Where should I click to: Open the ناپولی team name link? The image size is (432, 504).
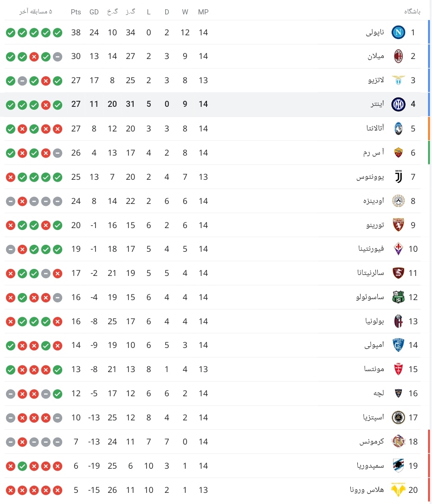click(x=375, y=33)
